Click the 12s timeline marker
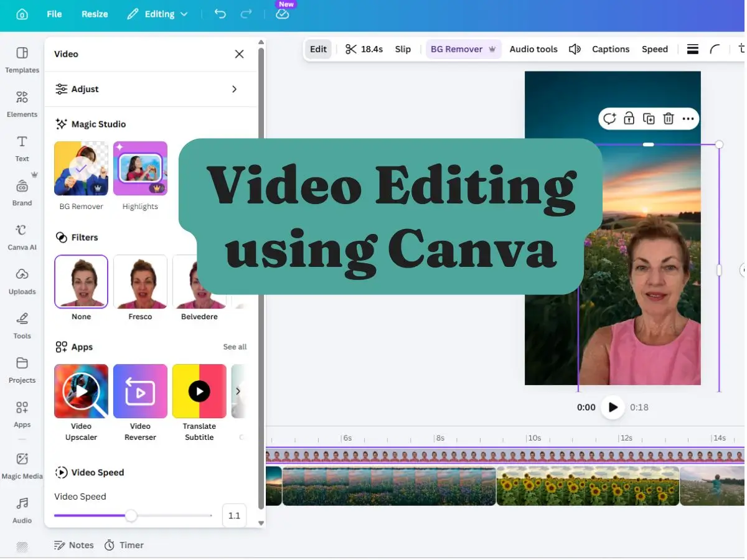Screen dimensions: 747x560 [x=626, y=438]
